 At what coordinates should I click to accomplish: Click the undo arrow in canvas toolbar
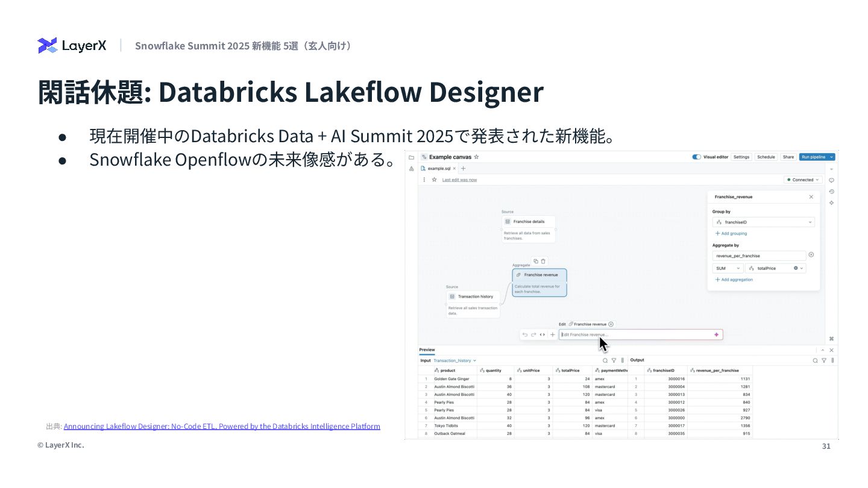pyautogui.click(x=525, y=334)
